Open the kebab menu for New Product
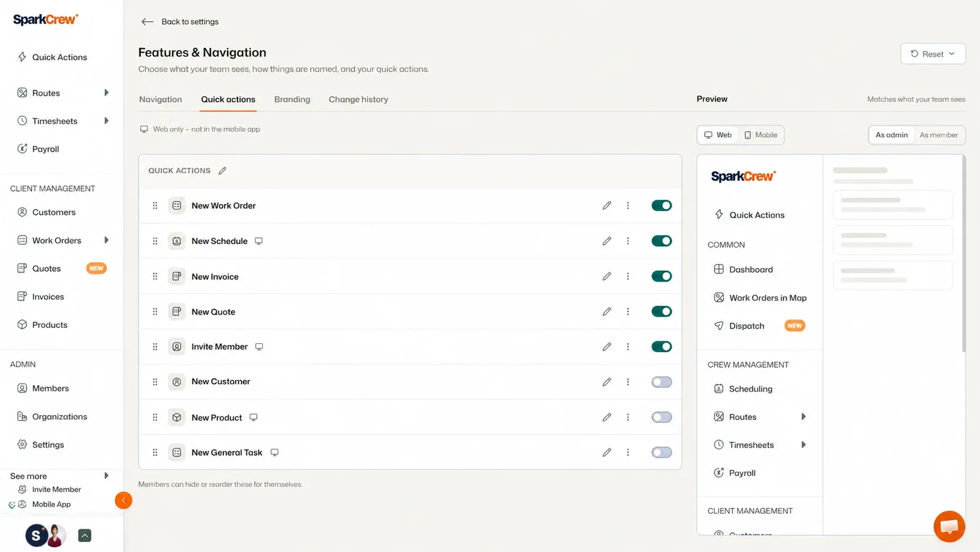This screenshot has width=980, height=552. pos(628,417)
